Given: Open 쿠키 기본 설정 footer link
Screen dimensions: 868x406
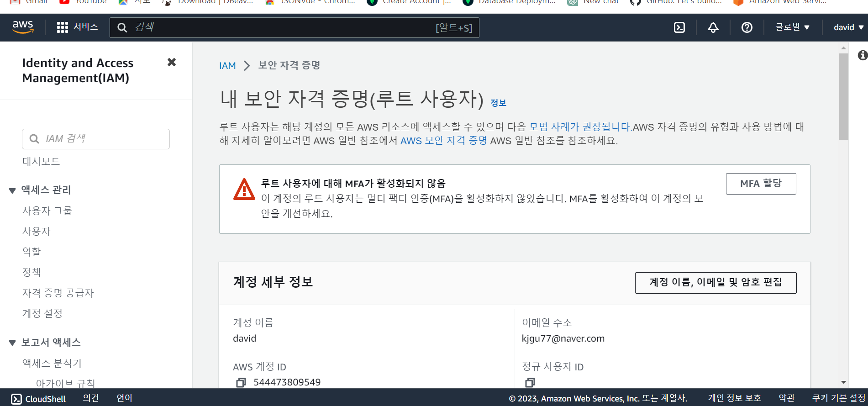Looking at the screenshot, I should [839, 398].
